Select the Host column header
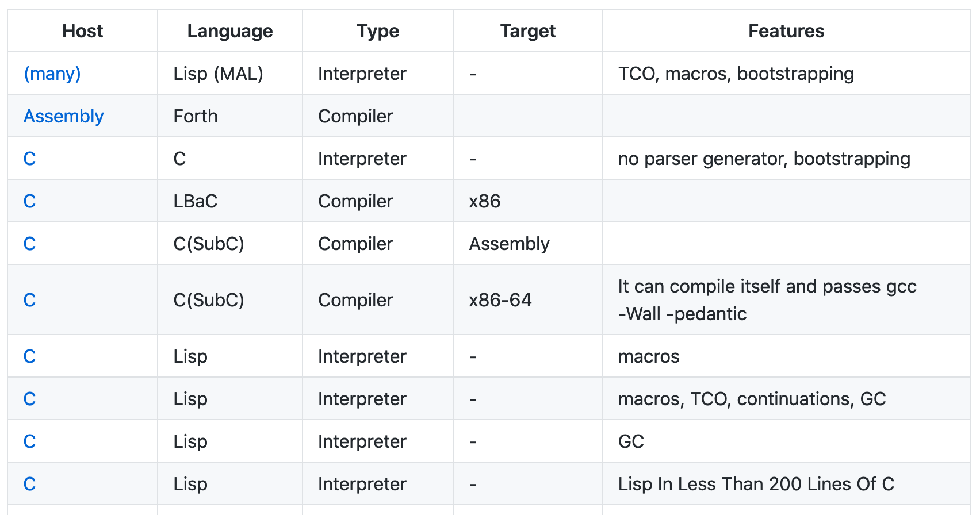The image size is (980, 515). pos(83,31)
